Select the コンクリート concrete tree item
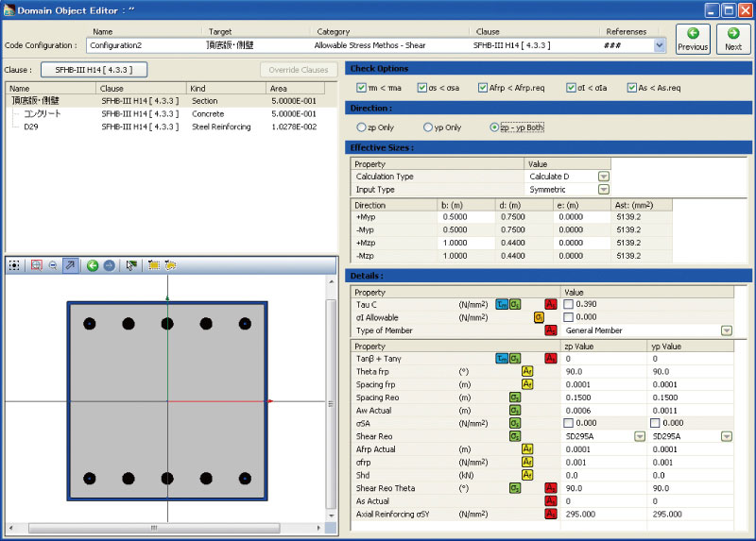This screenshot has height=541, width=756. click(x=43, y=113)
